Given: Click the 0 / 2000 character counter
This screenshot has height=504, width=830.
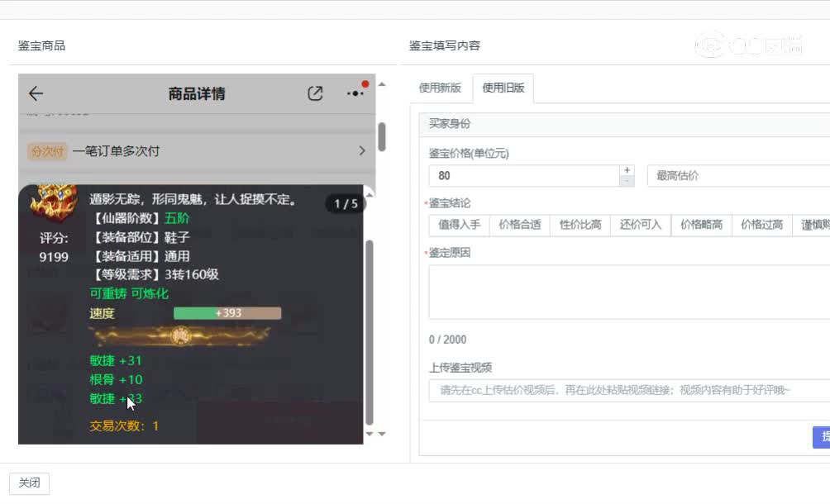Looking at the screenshot, I should tap(448, 340).
